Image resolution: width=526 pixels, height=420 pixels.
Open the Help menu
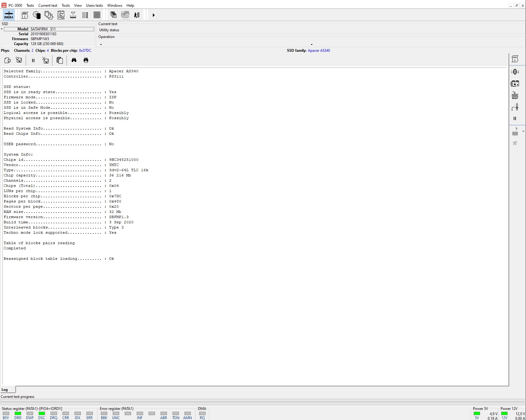tap(130, 6)
